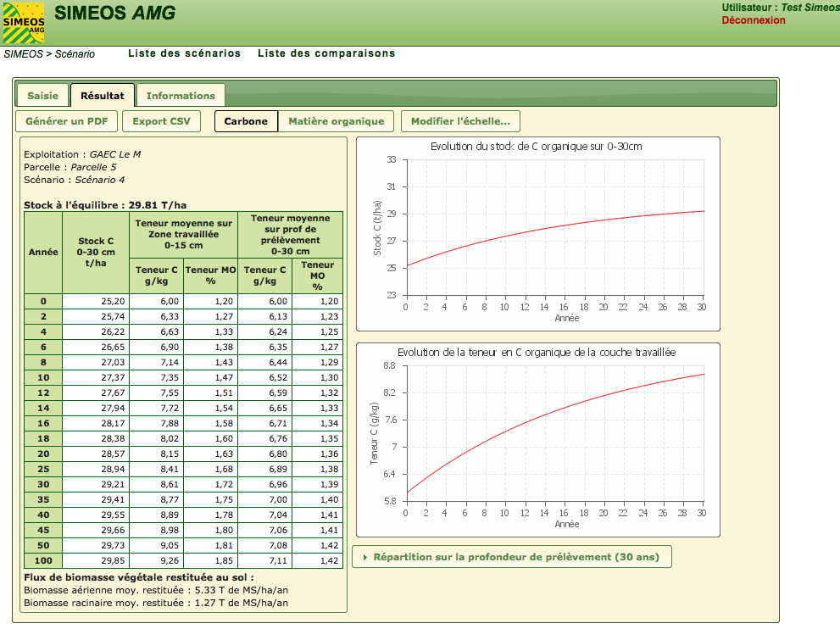
Task: Click the Année column header
Action: tap(43, 253)
